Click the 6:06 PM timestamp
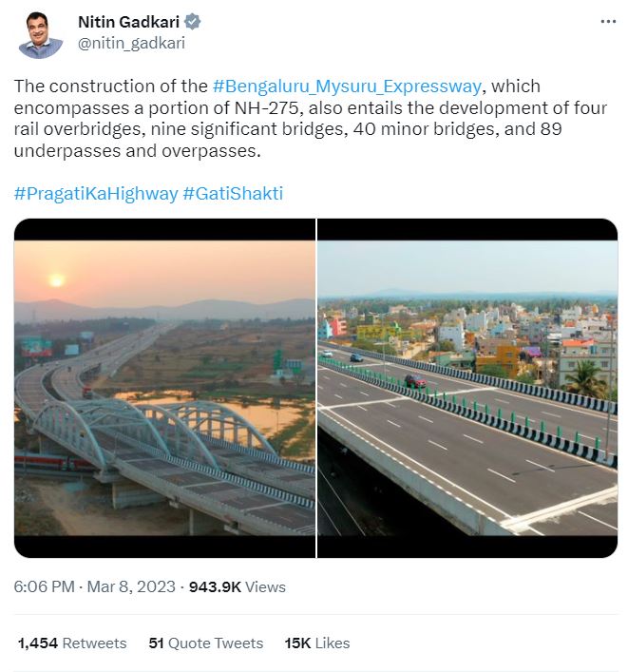 coord(44,586)
